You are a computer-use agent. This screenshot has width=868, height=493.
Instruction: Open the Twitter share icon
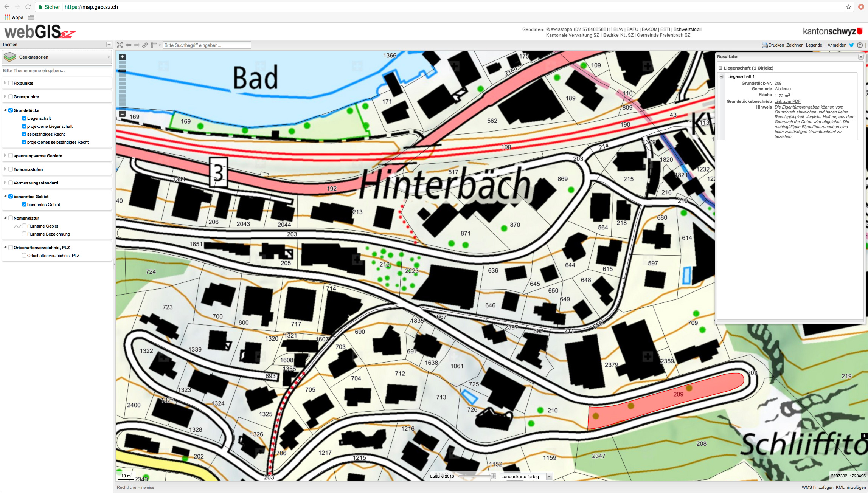click(x=851, y=45)
